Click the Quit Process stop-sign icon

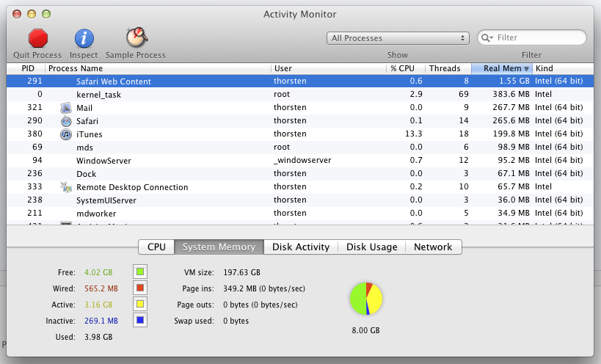pos(37,38)
